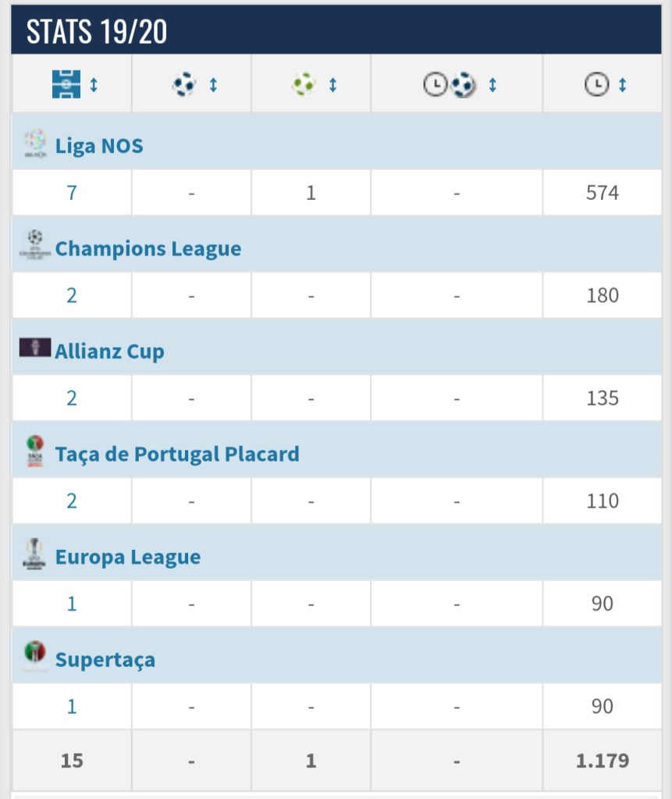Open the Liga NOS competition link

coord(99,146)
